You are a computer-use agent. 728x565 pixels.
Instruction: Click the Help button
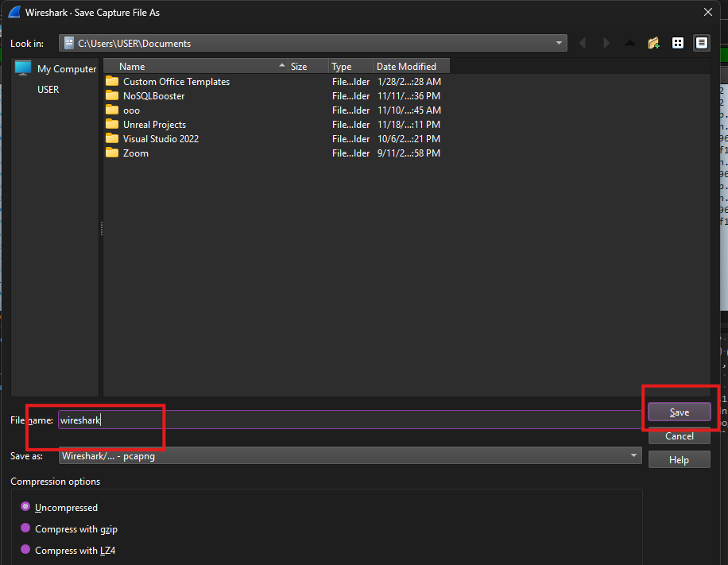tap(680, 459)
